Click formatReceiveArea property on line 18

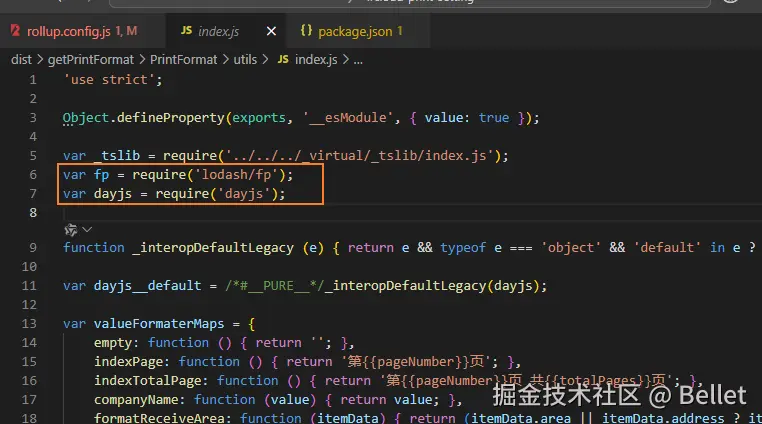pos(159,418)
